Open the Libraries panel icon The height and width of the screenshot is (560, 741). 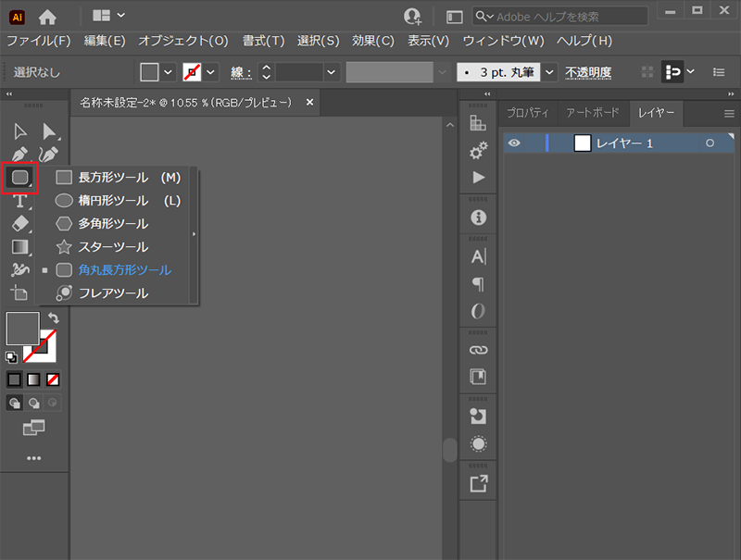pyautogui.click(x=478, y=377)
